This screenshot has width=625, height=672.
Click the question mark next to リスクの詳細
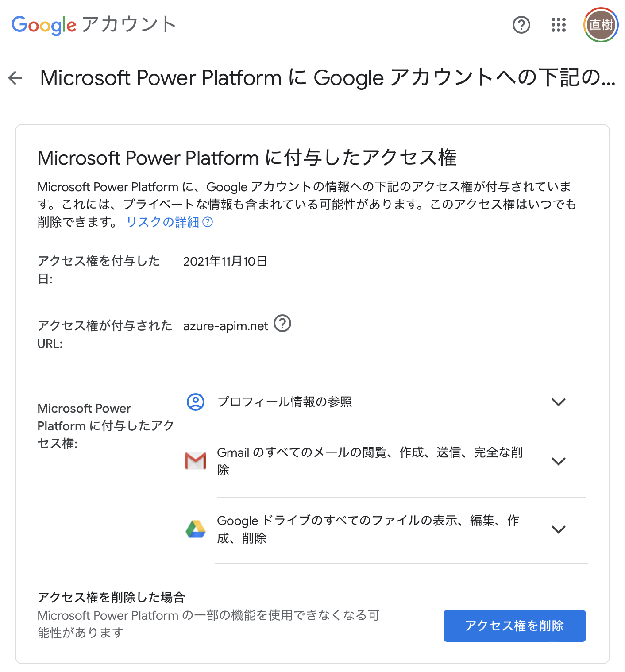(x=208, y=223)
